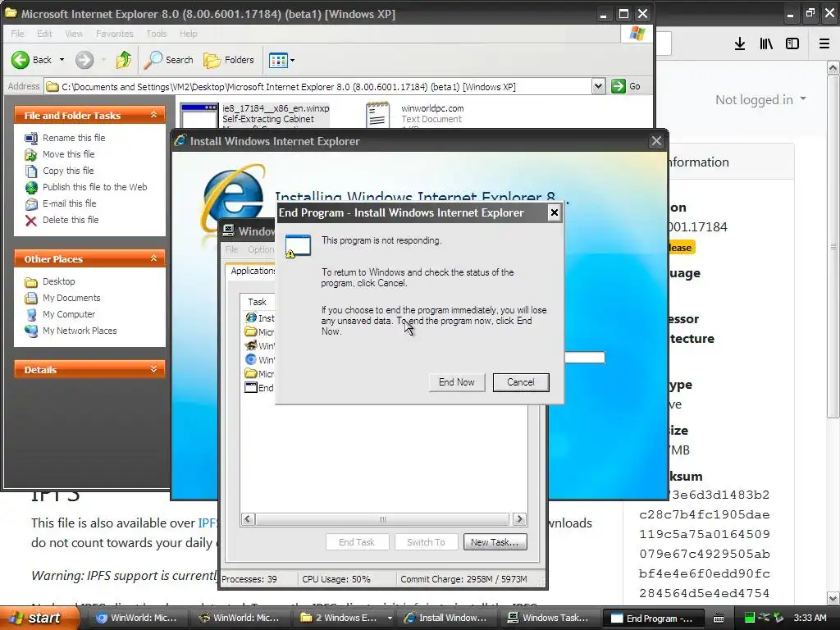The height and width of the screenshot is (630, 840).
Task: Click the tray icon left of the clock
Action: (x=778, y=619)
